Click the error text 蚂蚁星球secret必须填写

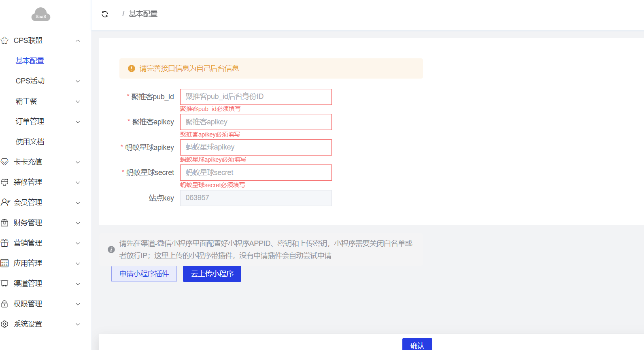coord(213,185)
